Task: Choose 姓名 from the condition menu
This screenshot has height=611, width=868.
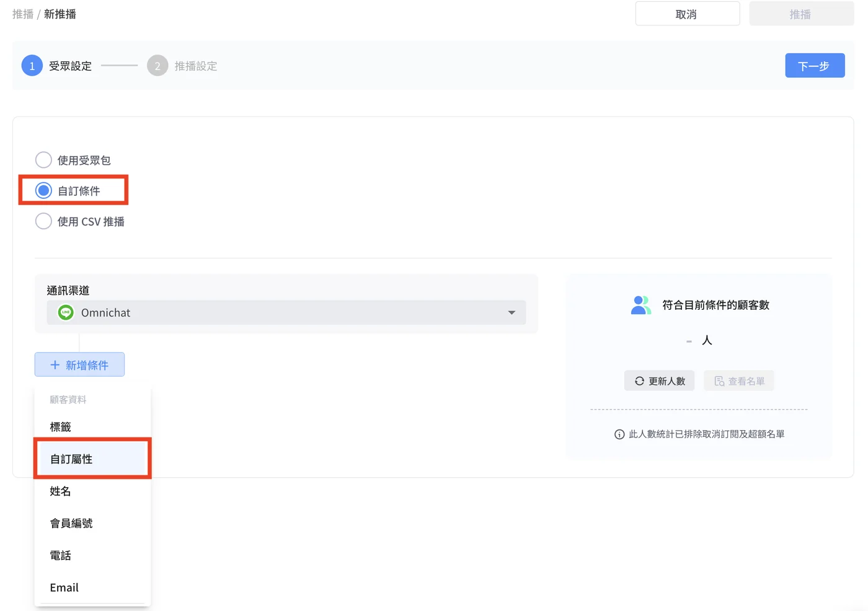Action: coord(92,491)
